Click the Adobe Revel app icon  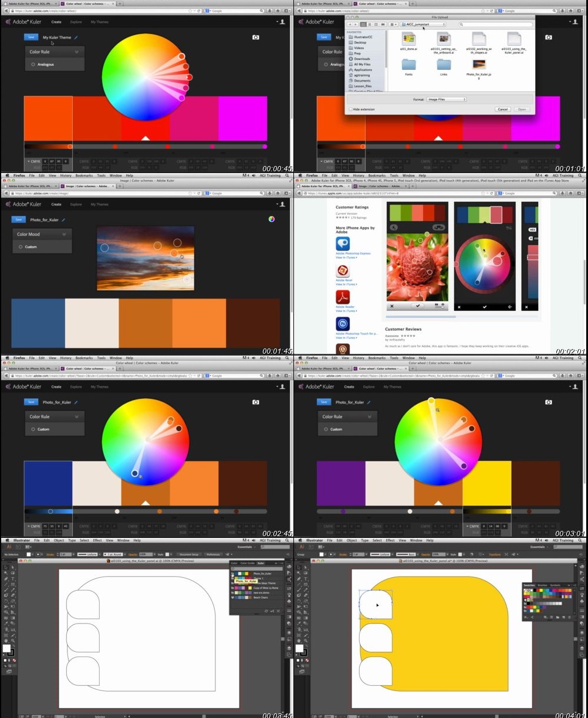tap(343, 272)
